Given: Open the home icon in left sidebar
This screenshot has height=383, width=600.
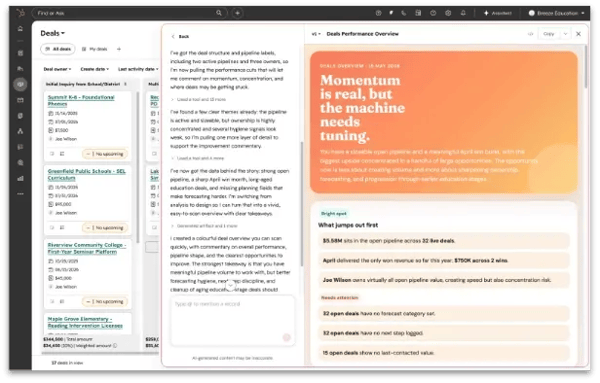Looking at the screenshot, I should 20,29.
